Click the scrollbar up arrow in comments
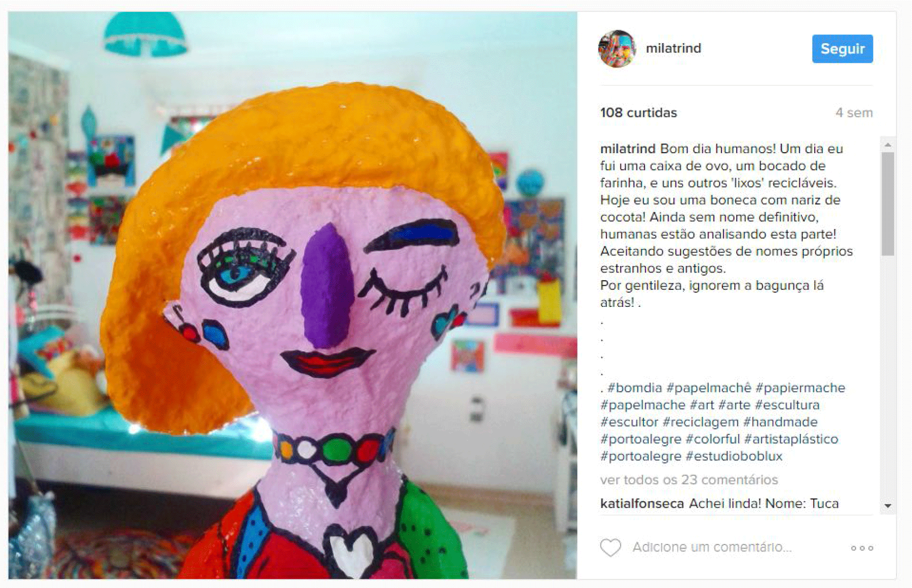 point(888,145)
